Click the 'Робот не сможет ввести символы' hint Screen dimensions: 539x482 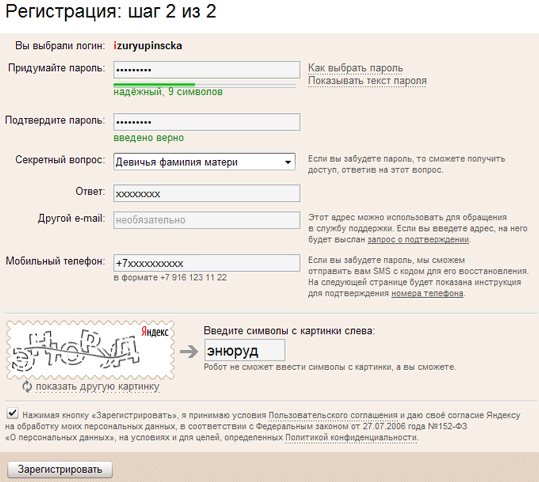tap(330, 367)
